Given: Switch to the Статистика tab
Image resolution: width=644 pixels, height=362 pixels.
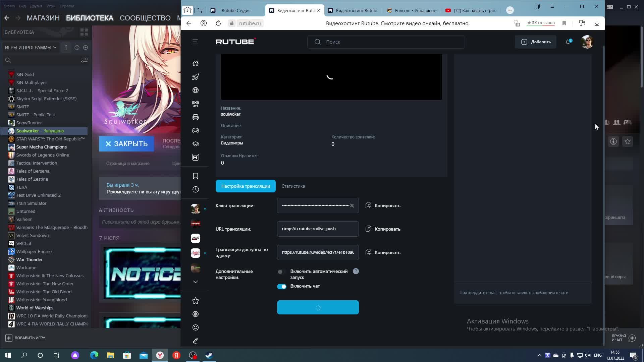Looking at the screenshot, I should tap(293, 186).
